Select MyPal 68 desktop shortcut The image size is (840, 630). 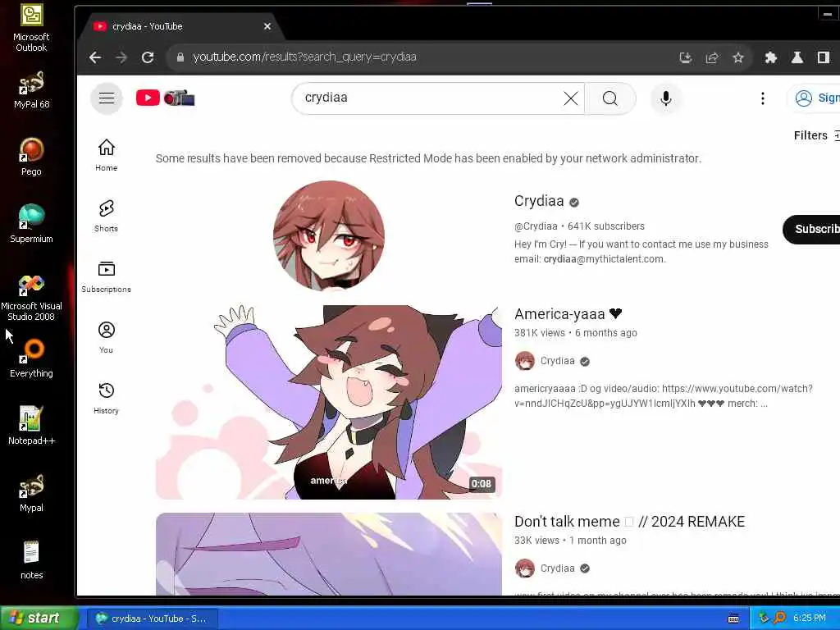pos(32,90)
